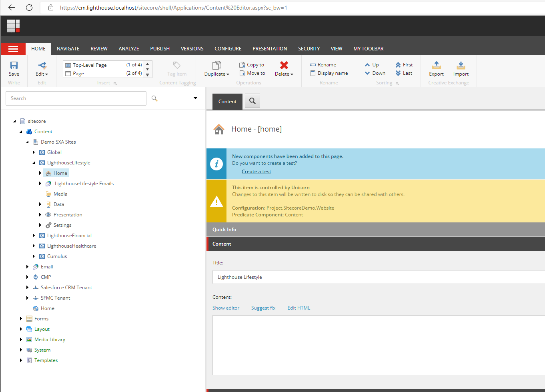Click the Title field with Lighthouse Lifestyle
This screenshot has width=545, height=392.
379,277
